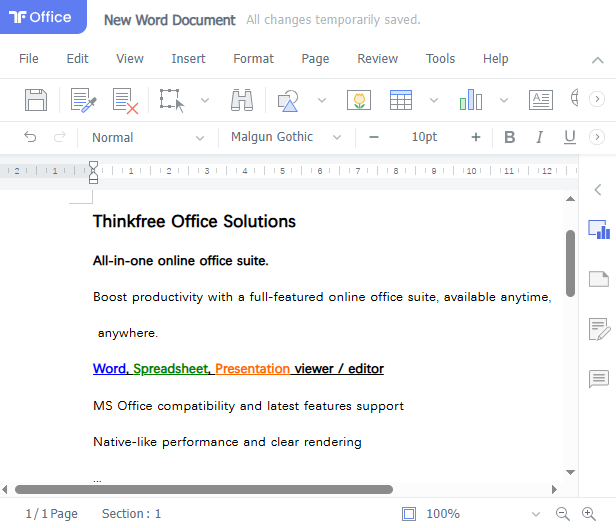Increase font size with plus button
The width and height of the screenshot is (616, 528).
(476, 137)
